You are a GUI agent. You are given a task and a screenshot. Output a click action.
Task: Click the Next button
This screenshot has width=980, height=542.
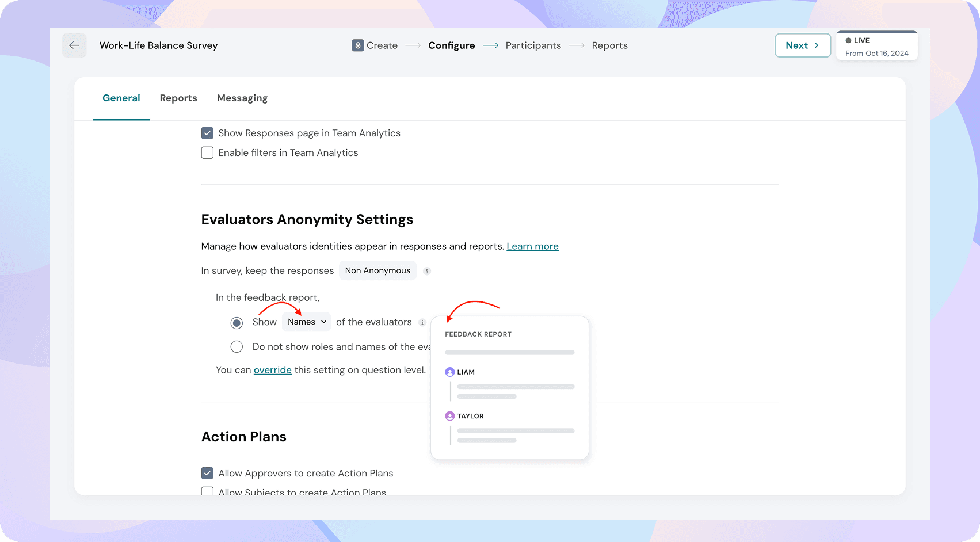tap(802, 45)
